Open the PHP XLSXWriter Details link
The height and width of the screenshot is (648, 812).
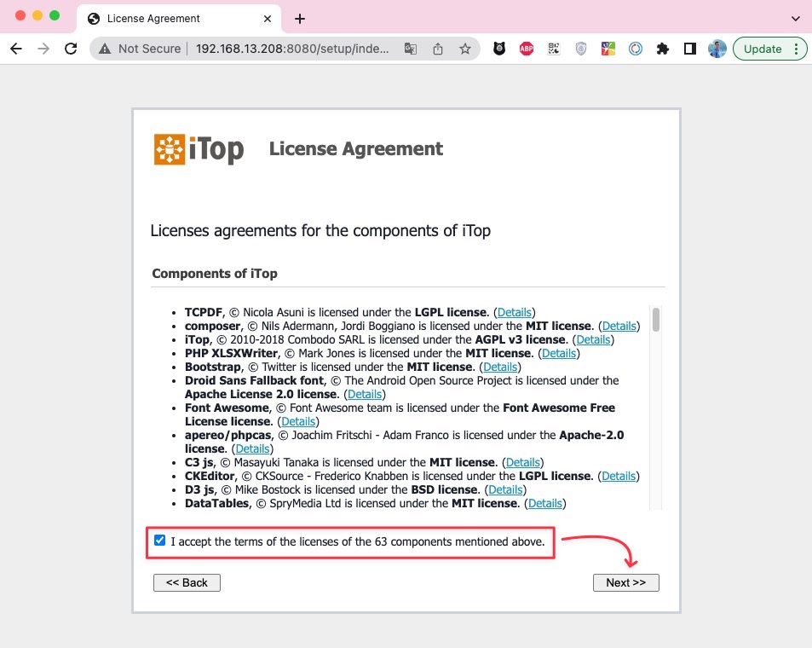pyautogui.click(x=559, y=354)
